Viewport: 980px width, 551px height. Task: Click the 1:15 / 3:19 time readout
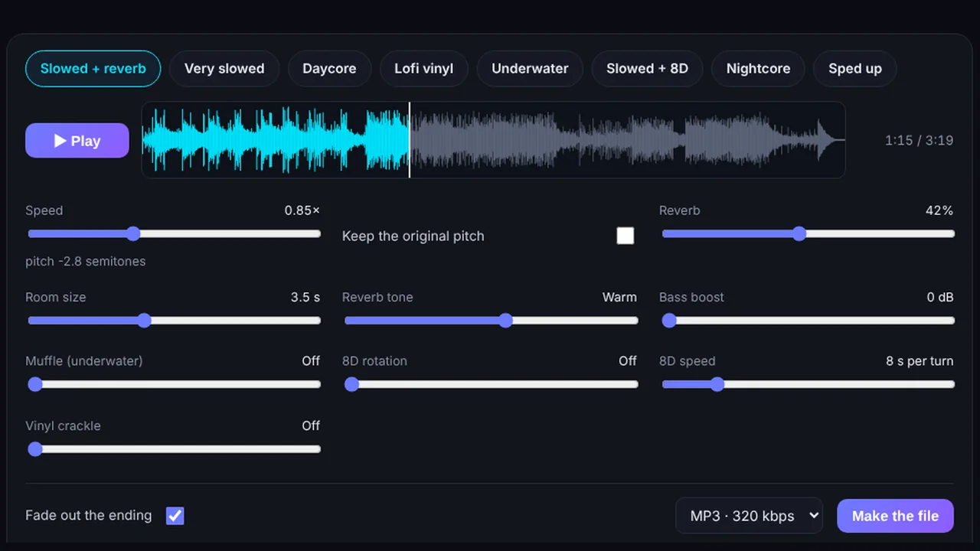coord(919,140)
